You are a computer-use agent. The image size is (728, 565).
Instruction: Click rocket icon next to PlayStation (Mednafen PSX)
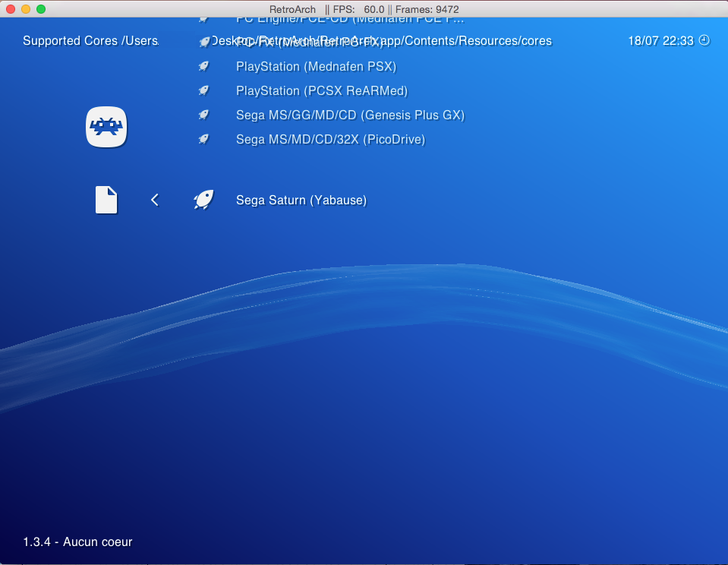click(x=203, y=66)
